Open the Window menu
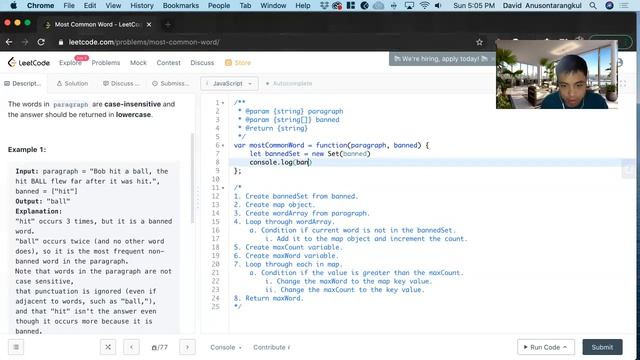This screenshot has height=360, width=640. (273, 5)
